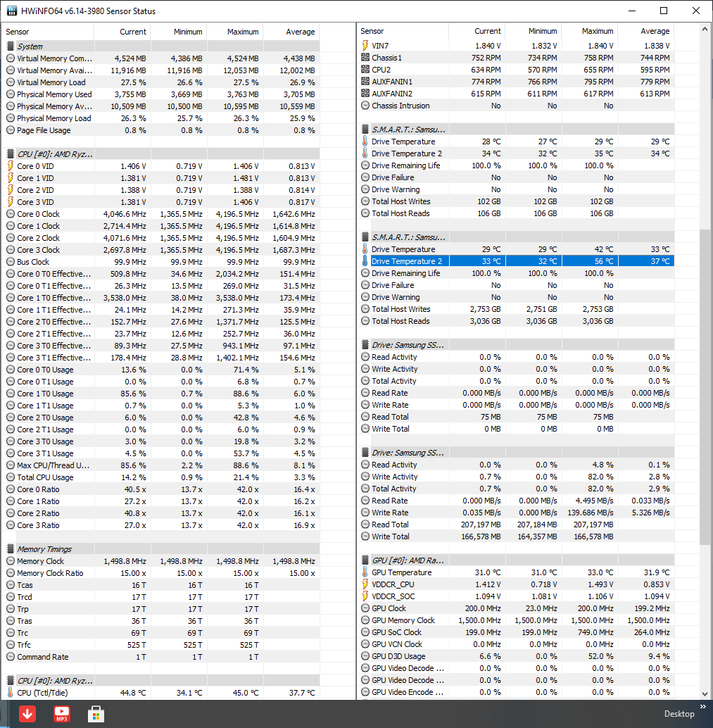
Task: Select the Total Host Writes 2,753 GB row
Action: 516,309
